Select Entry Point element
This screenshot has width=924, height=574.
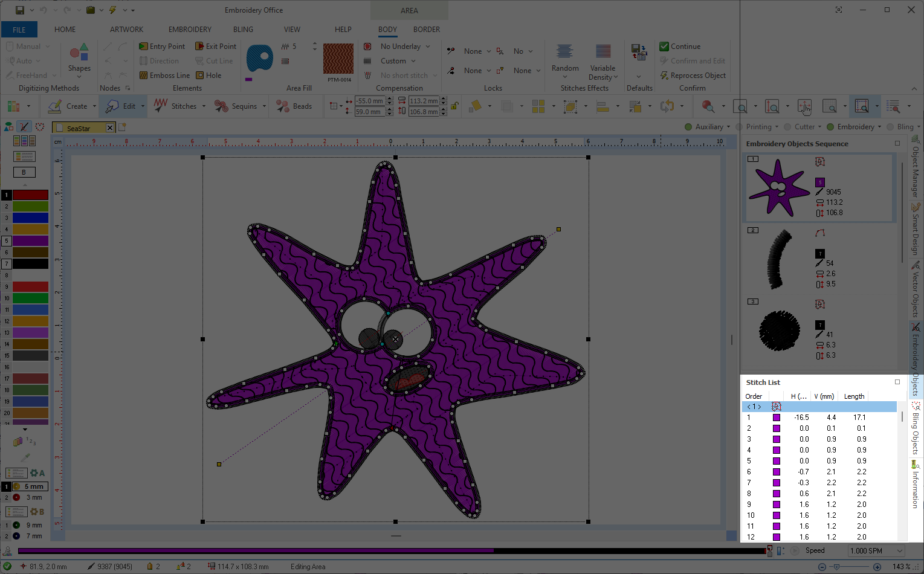(x=162, y=47)
